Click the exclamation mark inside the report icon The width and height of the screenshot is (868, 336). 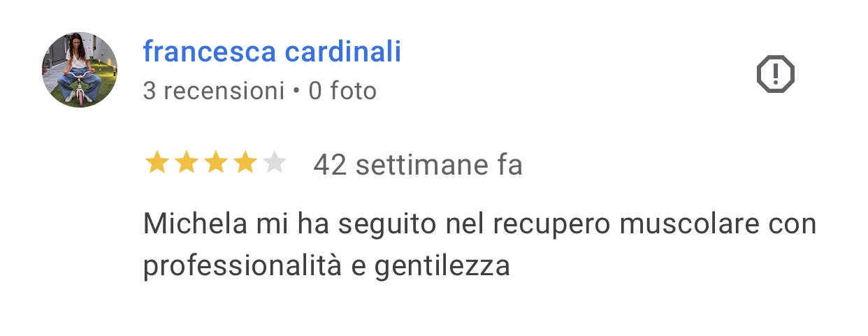(776, 73)
